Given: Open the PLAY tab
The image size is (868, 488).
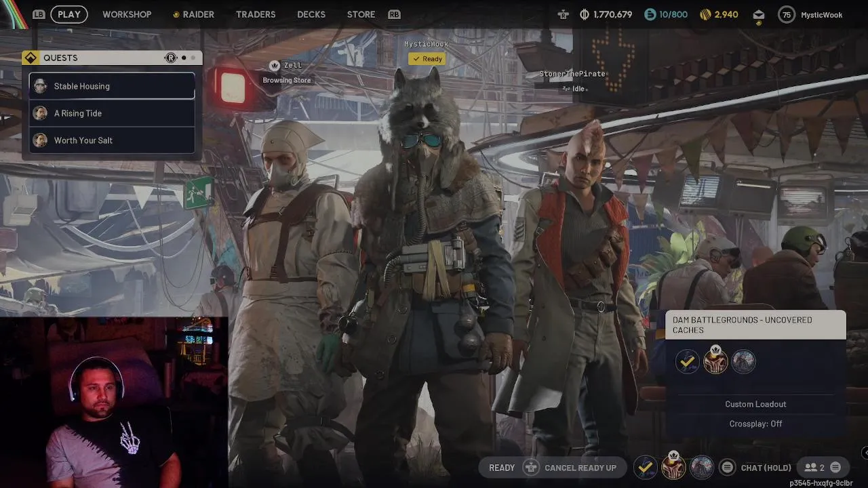Looking at the screenshot, I should tap(69, 14).
